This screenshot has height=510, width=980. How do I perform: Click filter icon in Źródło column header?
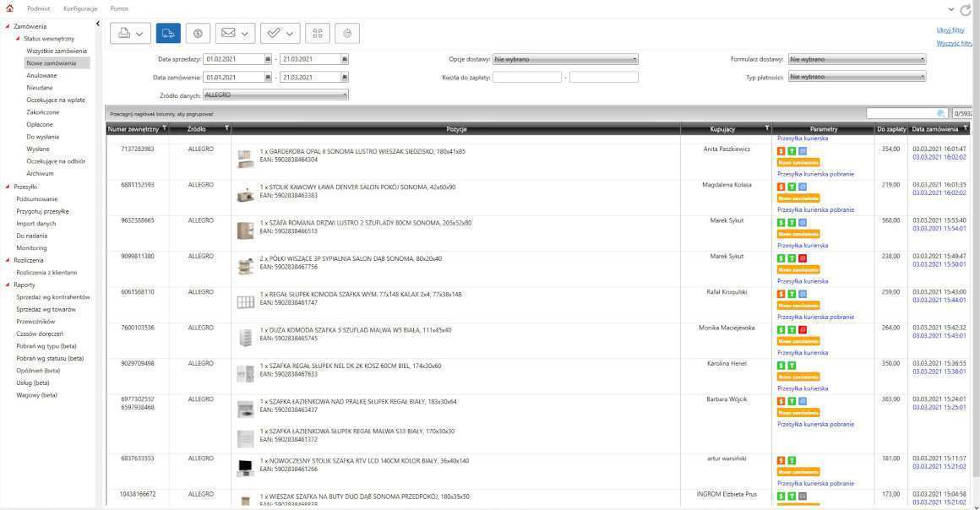[226, 128]
